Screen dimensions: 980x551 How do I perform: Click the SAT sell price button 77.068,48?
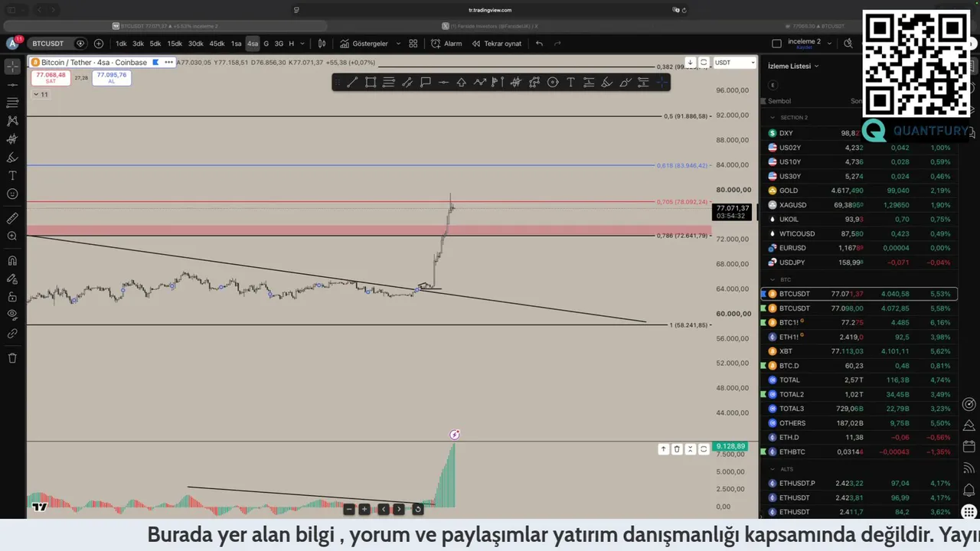[x=51, y=77]
